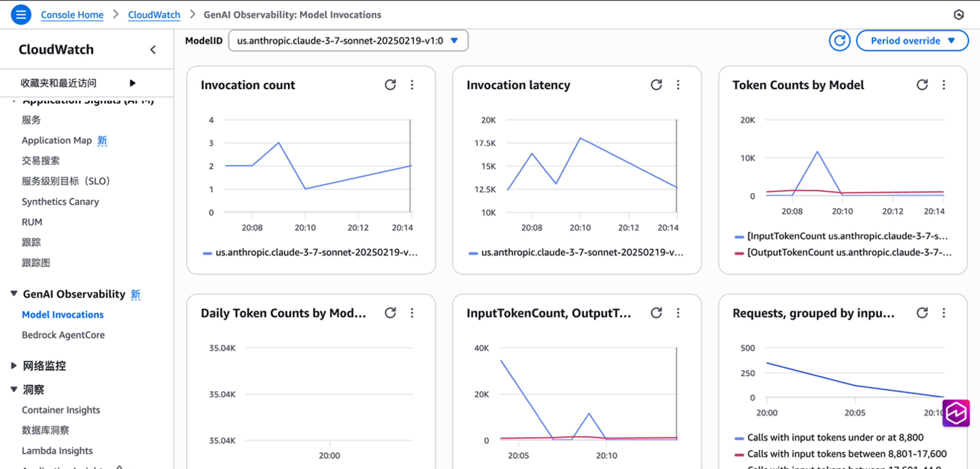Screen dimensions: 980x469
Task: Open Invocation latency widget options menu
Action: click(678, 85)
